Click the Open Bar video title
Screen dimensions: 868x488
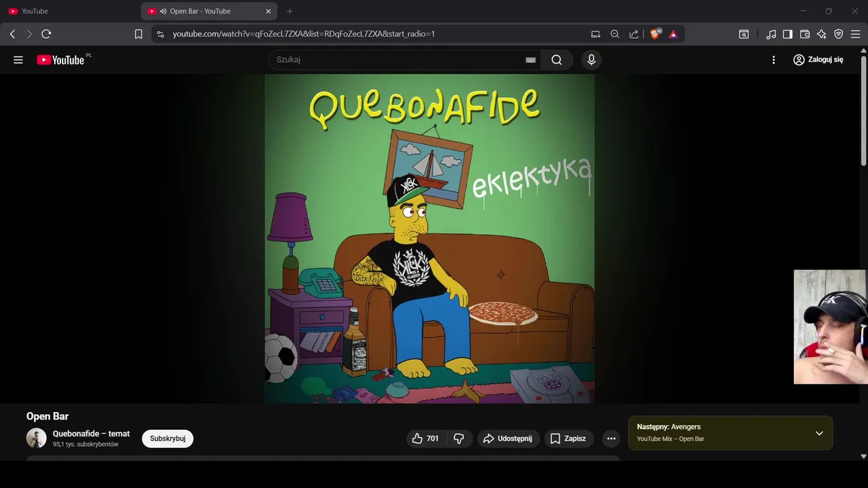(x=47, y=416)
